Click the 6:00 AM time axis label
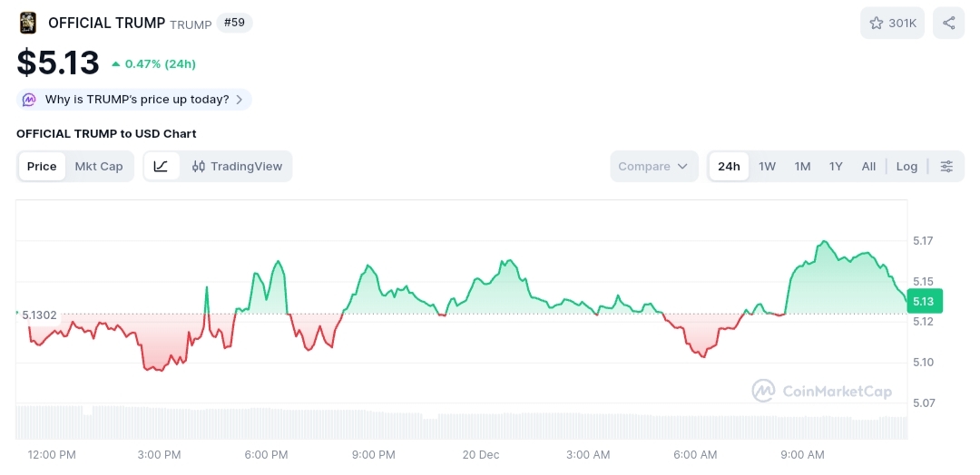This screenshot has height=475, width=980. (x=695, y=455)
